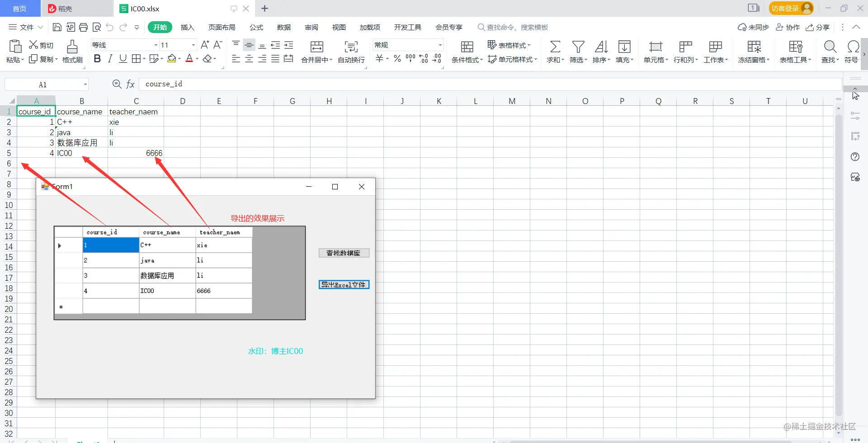Click the 分享 share button

[818, 28]
